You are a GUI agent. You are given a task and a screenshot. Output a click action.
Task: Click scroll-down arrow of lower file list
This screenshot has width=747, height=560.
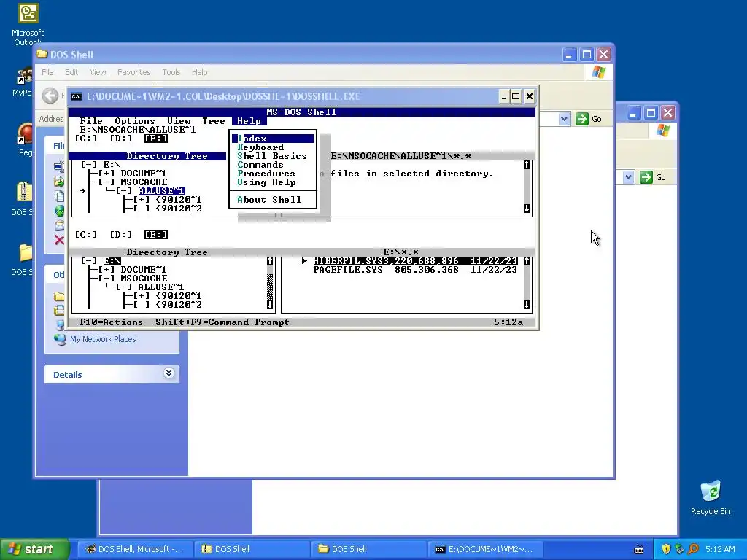[x=527, y=305]
